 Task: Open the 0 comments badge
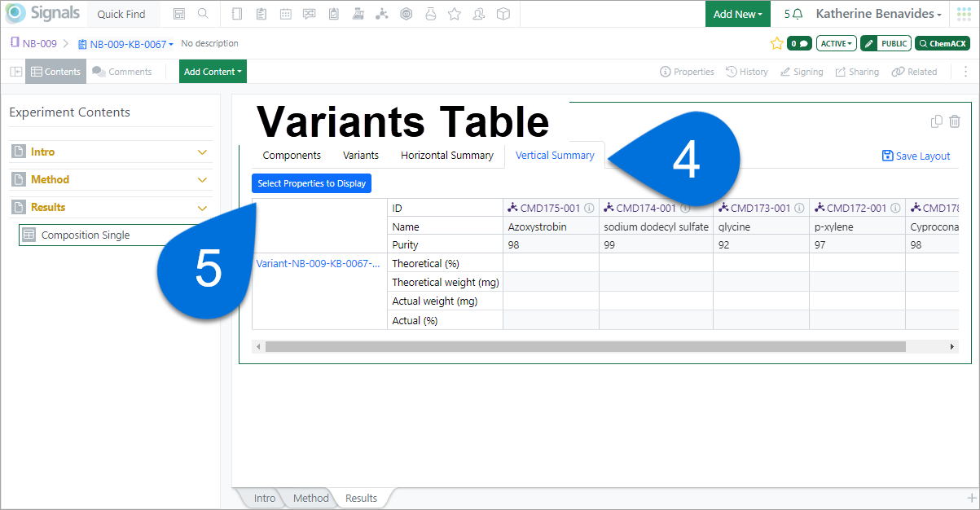point(799,43)
